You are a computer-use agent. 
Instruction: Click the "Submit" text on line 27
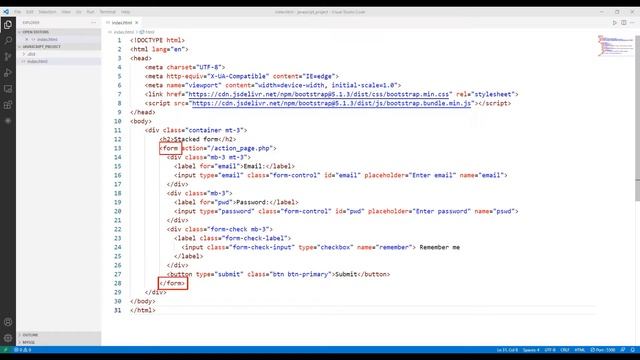(346, 274)
